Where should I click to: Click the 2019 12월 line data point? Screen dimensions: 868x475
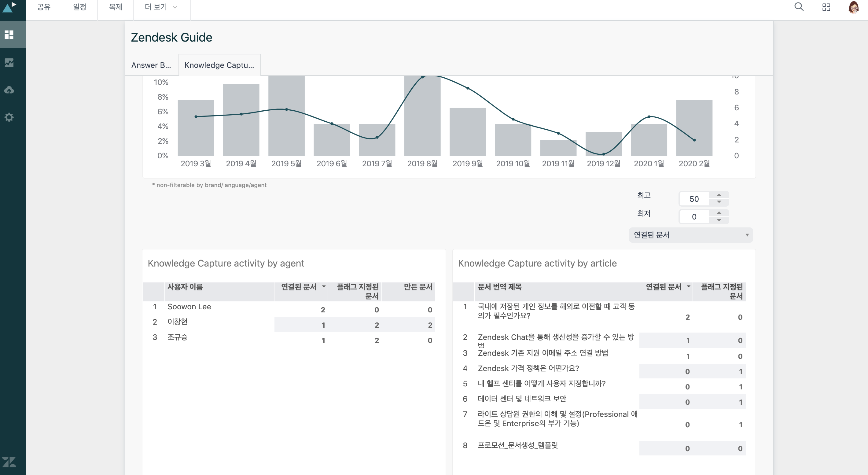point(604,154)
